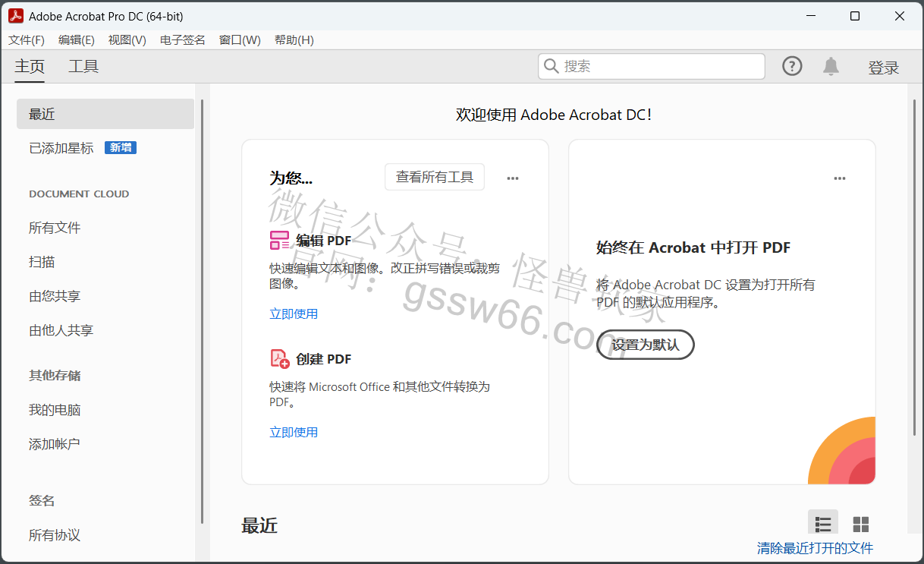Click the 编辑 PDF heading text
Viewport: 924px width, 564px height.
(324, 241)
